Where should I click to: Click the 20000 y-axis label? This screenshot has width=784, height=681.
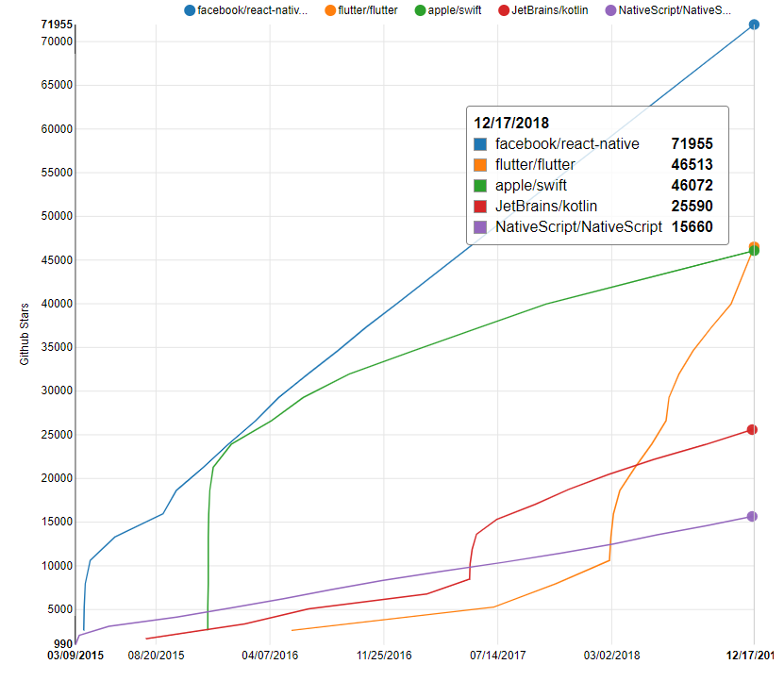(x=57, y=478)
